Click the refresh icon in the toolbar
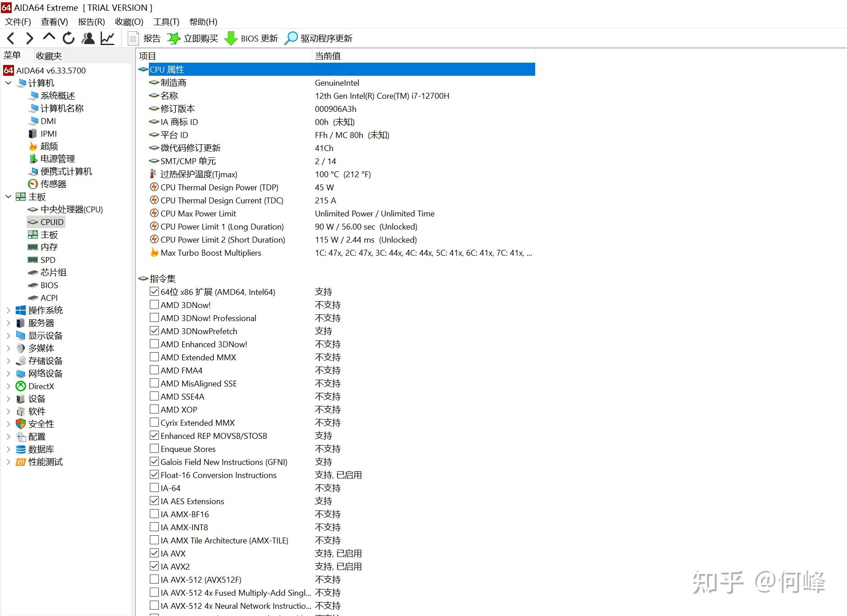The image size is (847, 616). 68,38
